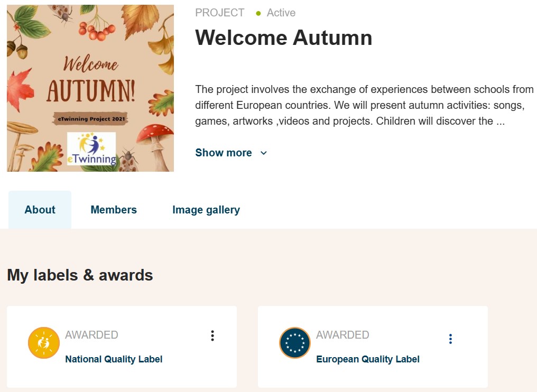This screenshot has height=392, width=537.
Task: Click the green Active status dot
Action: click(258, 13)
